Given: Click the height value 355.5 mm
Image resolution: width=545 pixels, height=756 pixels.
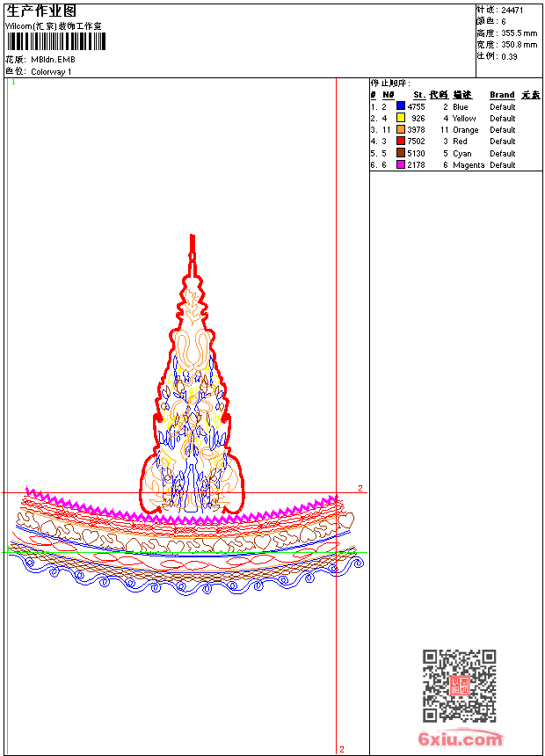Looking at the screenshot, I should [519, 33].
